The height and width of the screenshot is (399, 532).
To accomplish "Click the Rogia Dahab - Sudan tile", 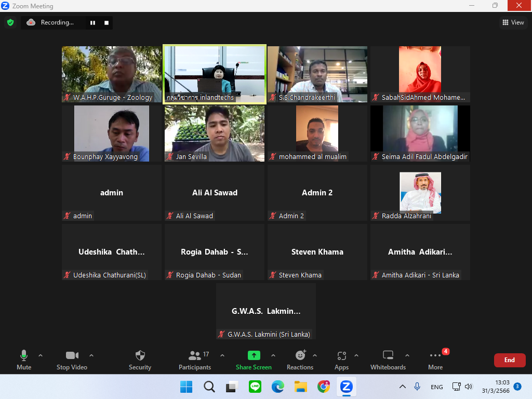I will pyautogui.click(x=215, y=252).
